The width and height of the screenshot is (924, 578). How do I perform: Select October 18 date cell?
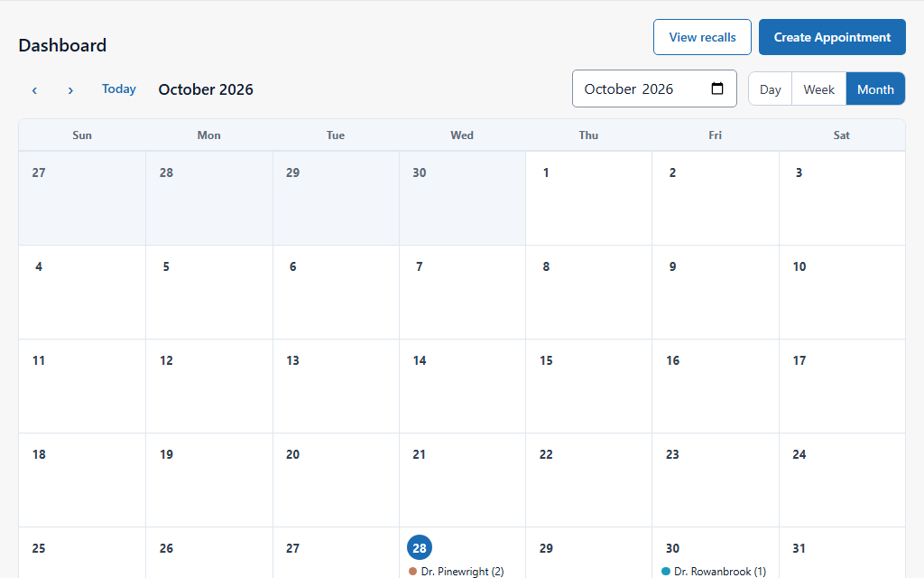click(x=82, y=480)
